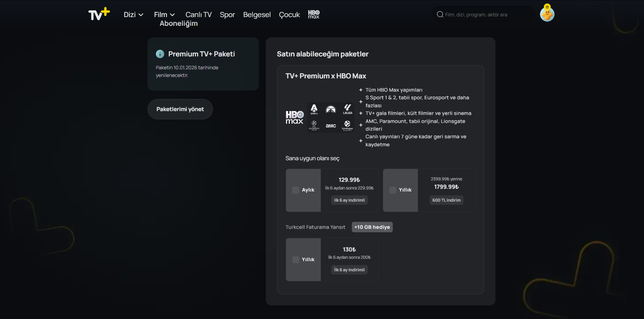Image resolution: width=644 pixels, height=319 pixels.
Task: Click the Paramount logo tile
Action: (x=331, y=109)
